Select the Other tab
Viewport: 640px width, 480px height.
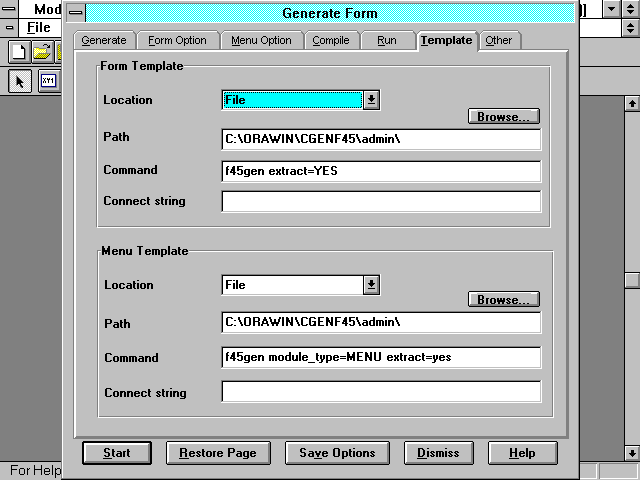tap(498, 41)
